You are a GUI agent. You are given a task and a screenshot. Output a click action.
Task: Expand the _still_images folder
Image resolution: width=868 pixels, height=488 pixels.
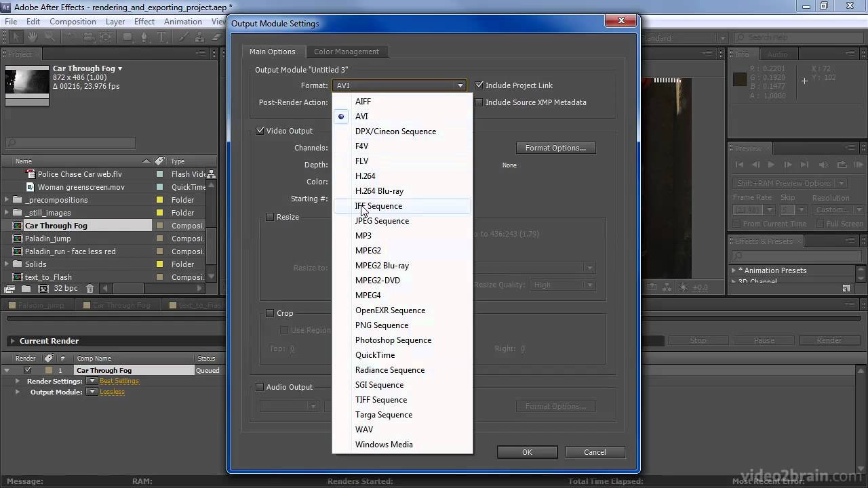pos(7,213)
